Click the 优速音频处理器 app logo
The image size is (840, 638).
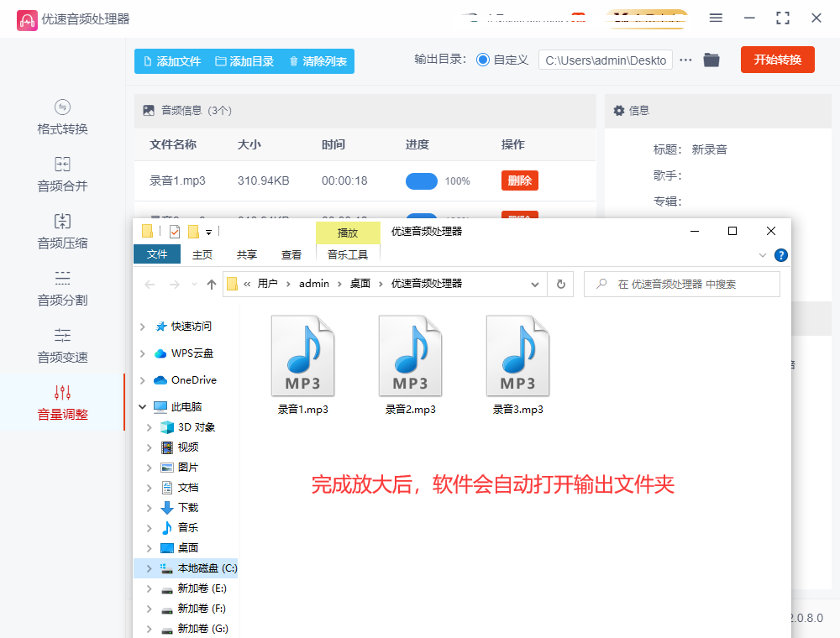click(x=27, y=20)
